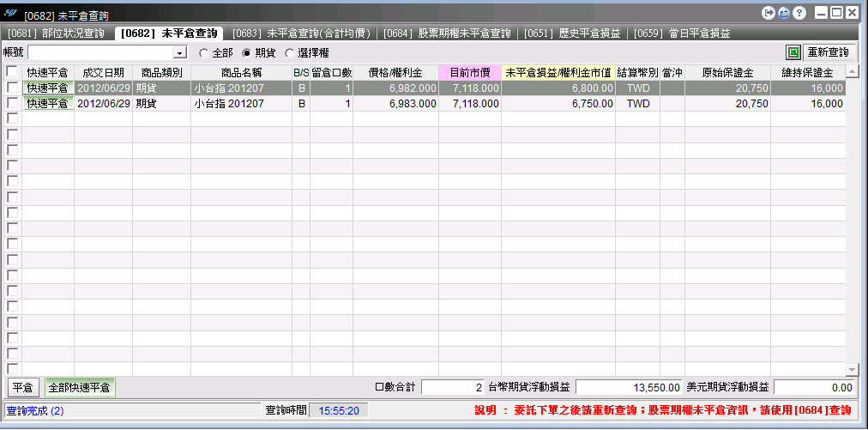Click the 維持保證金 column header

click(x=808, y=72)
